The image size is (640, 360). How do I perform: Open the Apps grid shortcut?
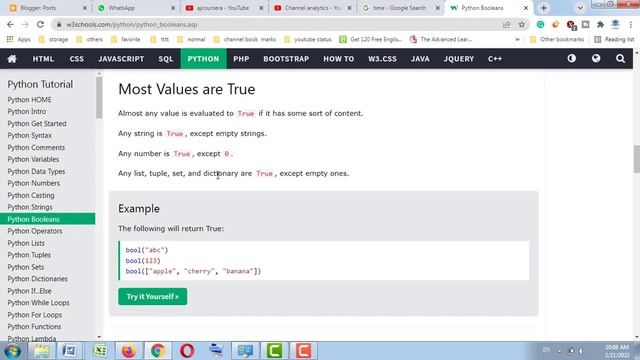(x=18, y=39)
